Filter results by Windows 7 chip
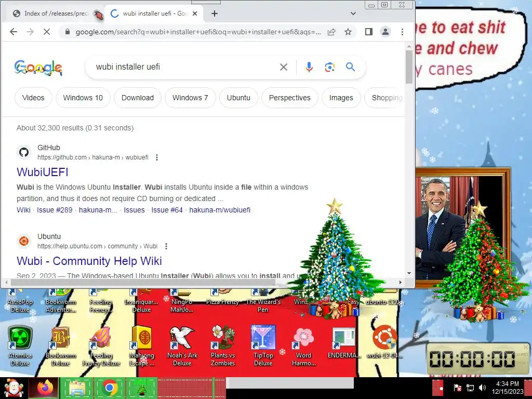This screenshot has height=399, width=532. coord(190,98)
